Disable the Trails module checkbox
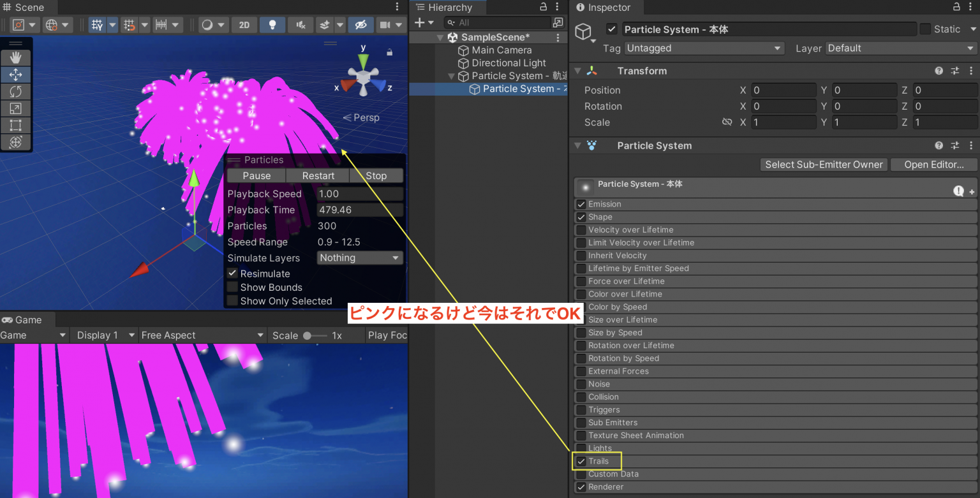 coord(581,461)
